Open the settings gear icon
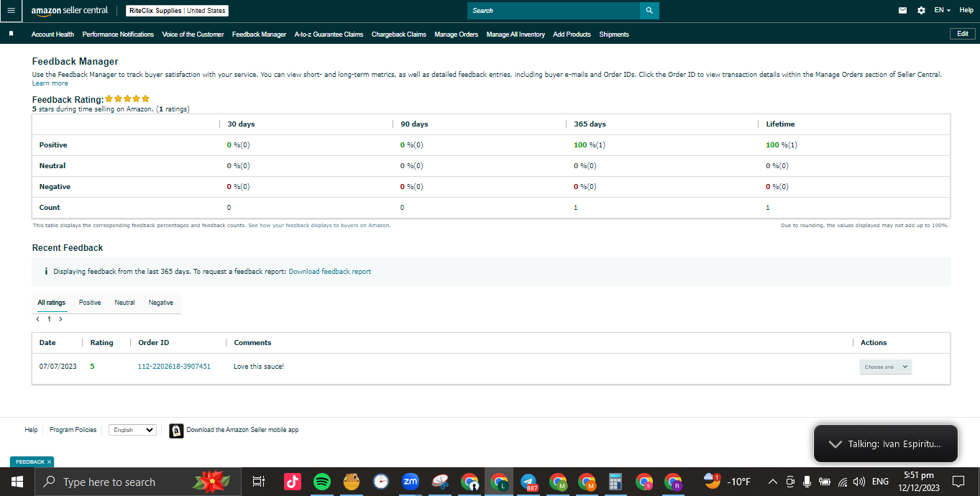This screenshot has width=980, height=496. coord(922,11)
